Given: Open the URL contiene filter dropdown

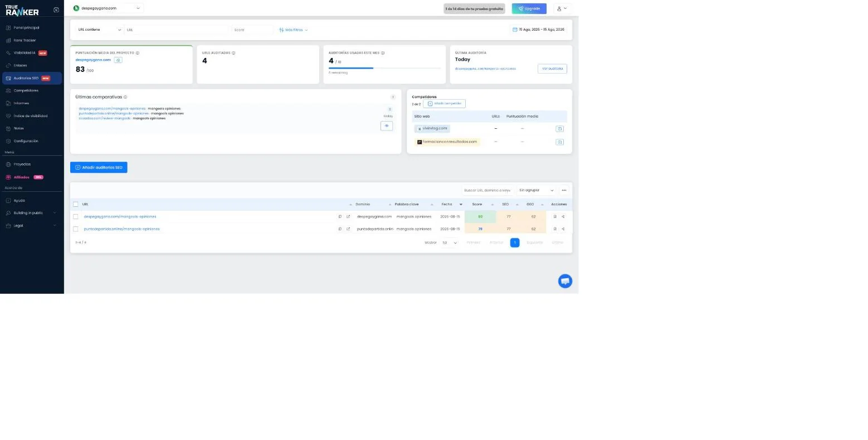Looking at the screenshot, I should (x=99, y=30).
